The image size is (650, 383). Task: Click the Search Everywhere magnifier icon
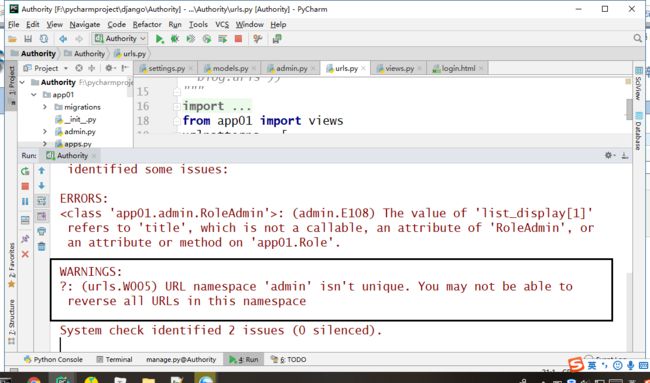[638, 39]
